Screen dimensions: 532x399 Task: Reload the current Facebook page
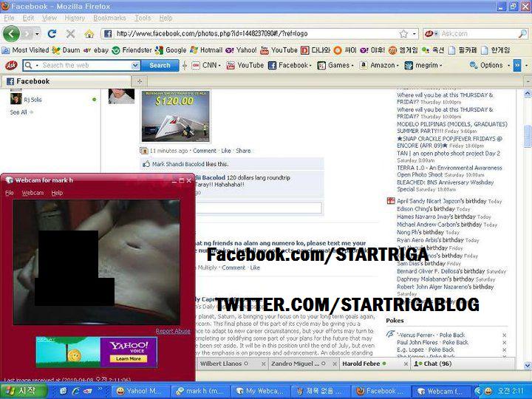[x=52, y=33]
